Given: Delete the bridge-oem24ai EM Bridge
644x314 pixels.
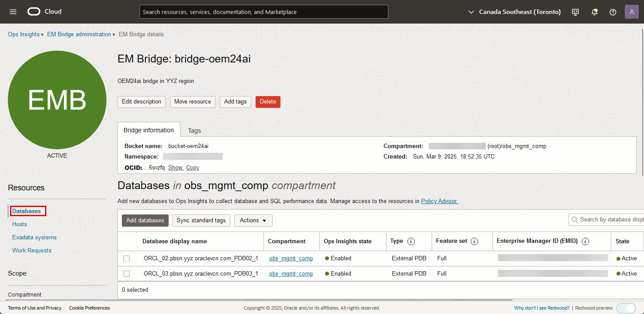Looking at the screenshot, I should [268, 102].
